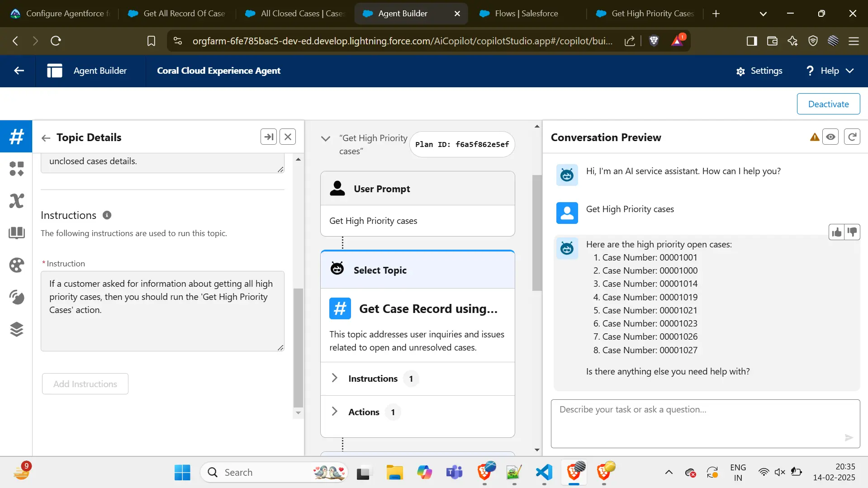The height and width of the screenshot is (488, 868).
Task: Toggle the browser sidebar panel
Action: pyautogui.click(x=752, y=41)
